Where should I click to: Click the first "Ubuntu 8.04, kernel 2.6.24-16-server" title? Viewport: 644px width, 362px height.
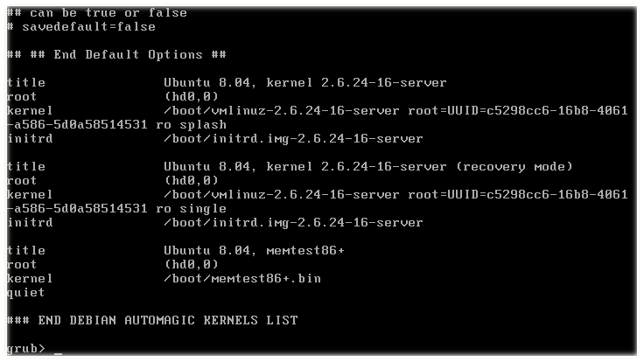coord(304,82)
